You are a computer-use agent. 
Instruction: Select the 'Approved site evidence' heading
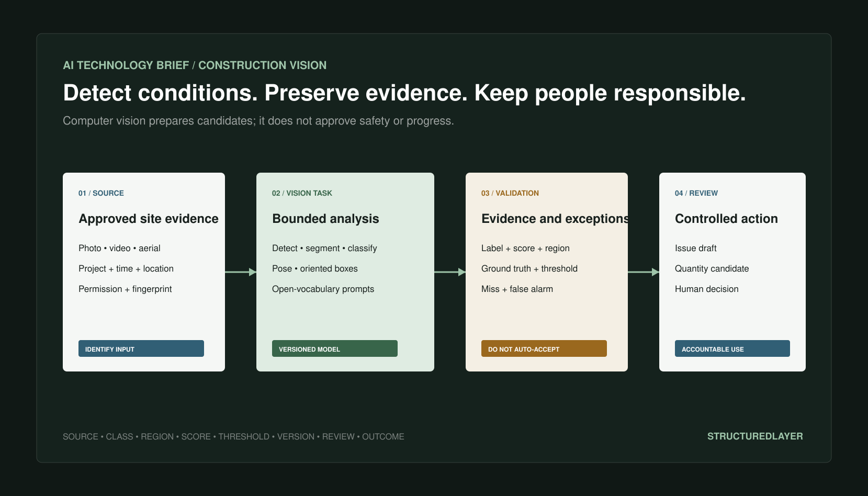(149, 219)
